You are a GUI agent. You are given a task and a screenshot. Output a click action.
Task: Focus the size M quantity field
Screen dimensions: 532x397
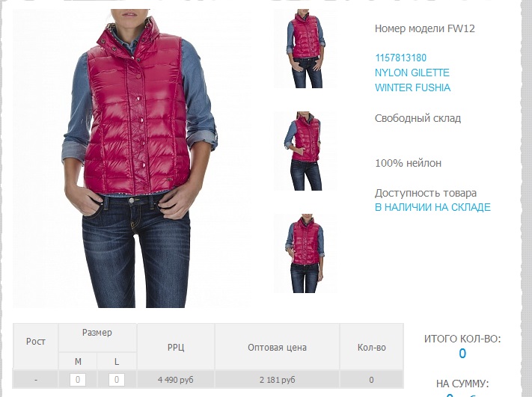tap(78, 380)
